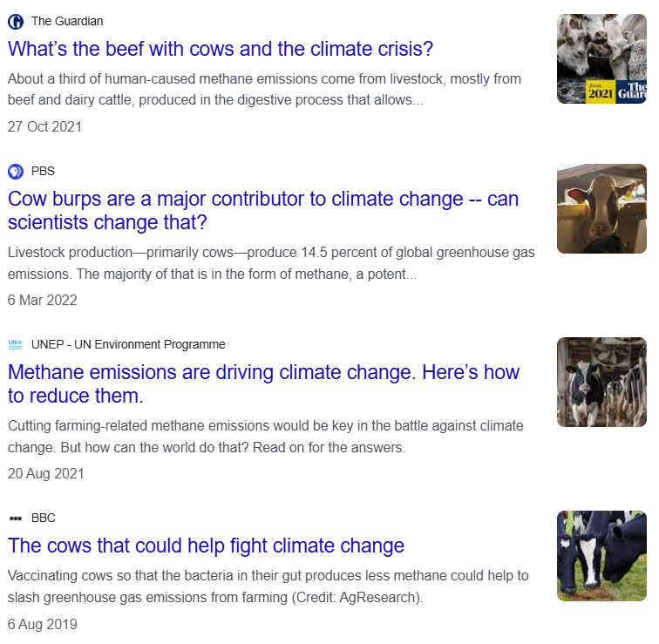This screenshot has height=644, width=659.
Task: Click the PBS article cow thumbnail
Action: click(x=601, y=208)
